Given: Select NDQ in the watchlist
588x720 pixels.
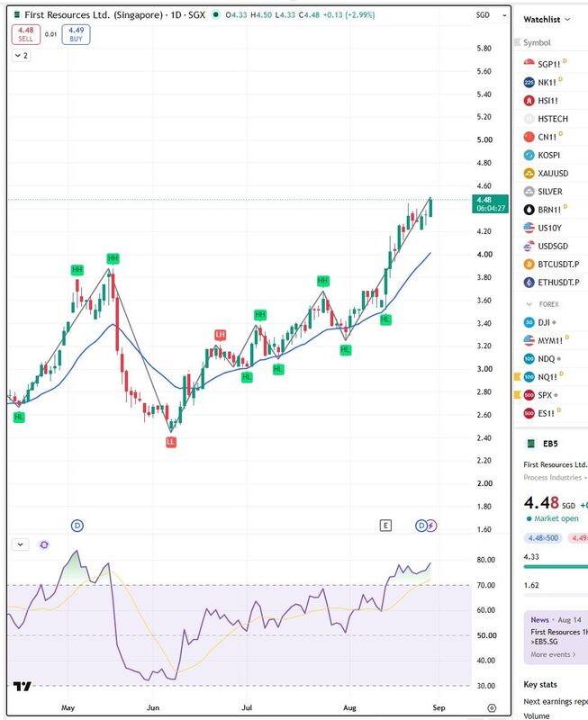Looking at the screenshot, I should [551, 358].
